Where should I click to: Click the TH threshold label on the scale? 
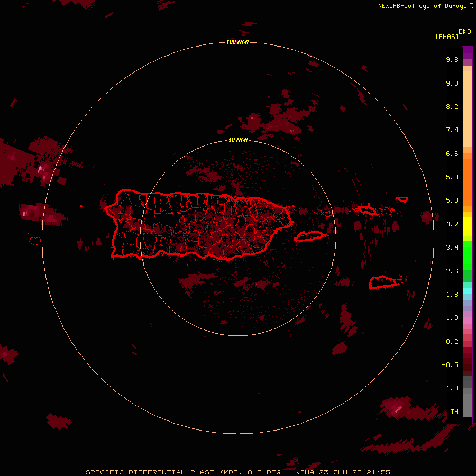pos(454,412)
